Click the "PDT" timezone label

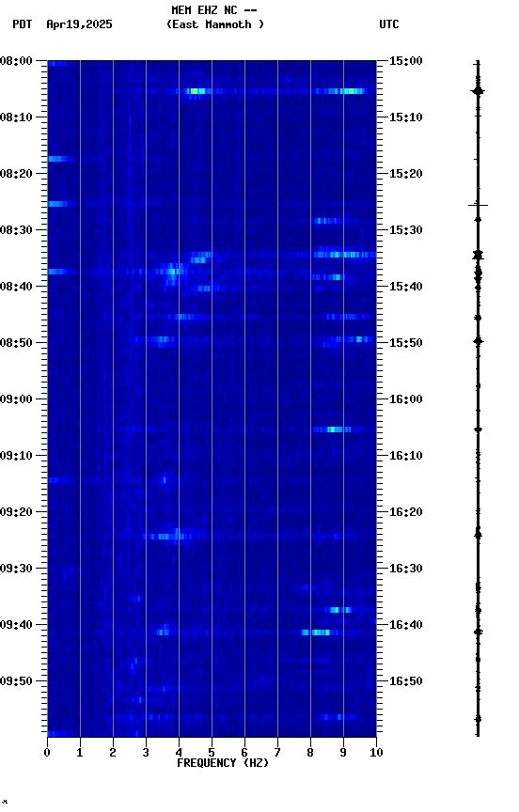pos(23,24)
